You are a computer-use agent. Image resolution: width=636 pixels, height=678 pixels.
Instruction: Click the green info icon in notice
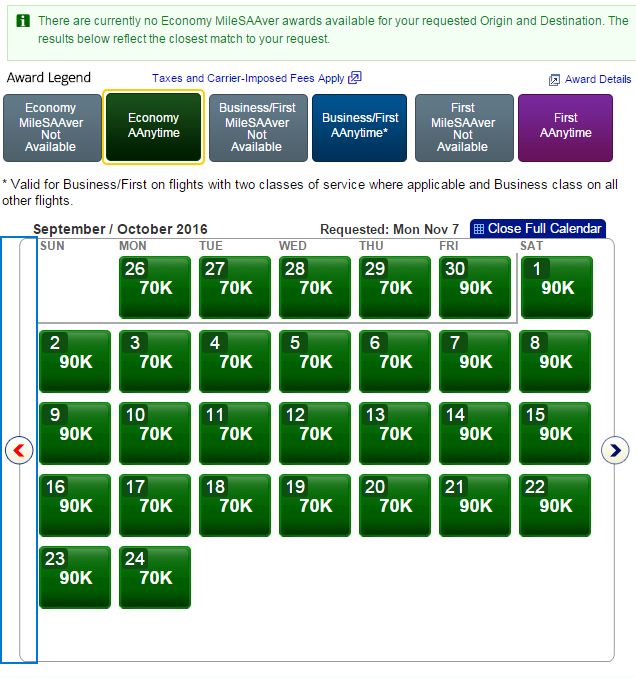[x=22, y=21]
